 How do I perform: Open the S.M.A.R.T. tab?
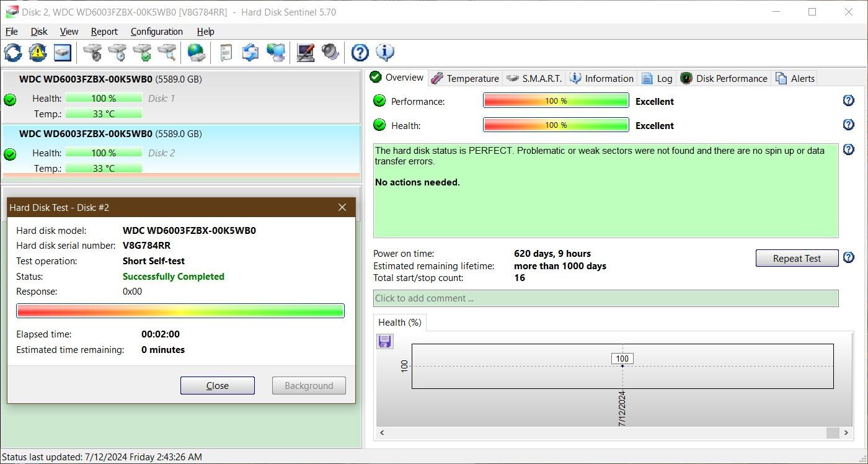[x=537, y=78]
